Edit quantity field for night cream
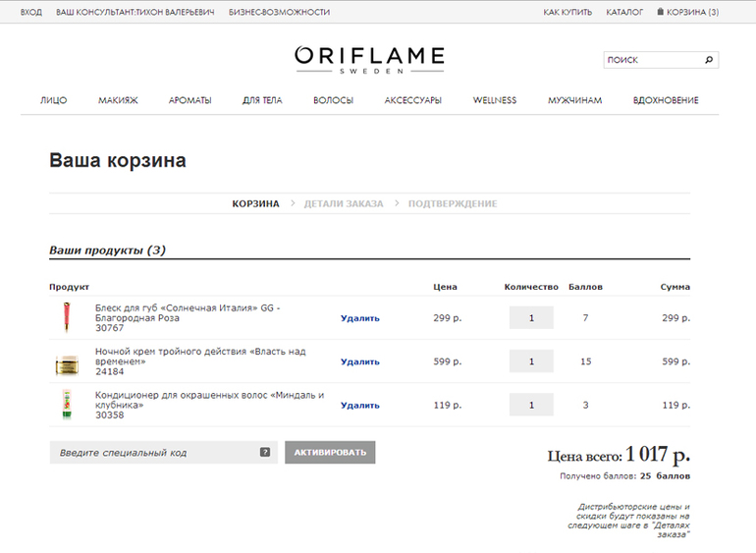The width and height of the screenshot is (756, 553). (x=531, y=361)
